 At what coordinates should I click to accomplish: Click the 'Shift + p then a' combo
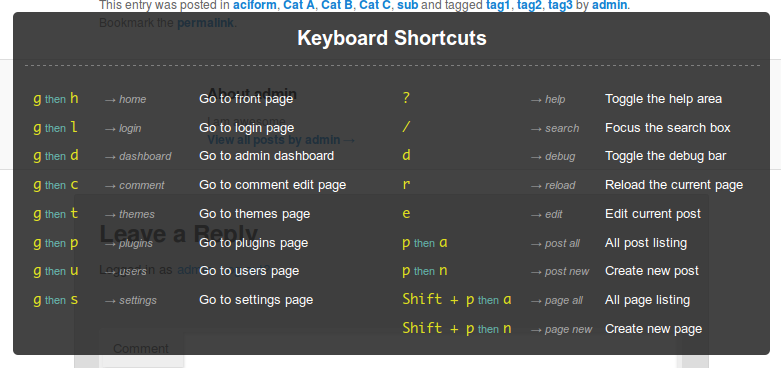pyautogui.click(x=457, y=299)
